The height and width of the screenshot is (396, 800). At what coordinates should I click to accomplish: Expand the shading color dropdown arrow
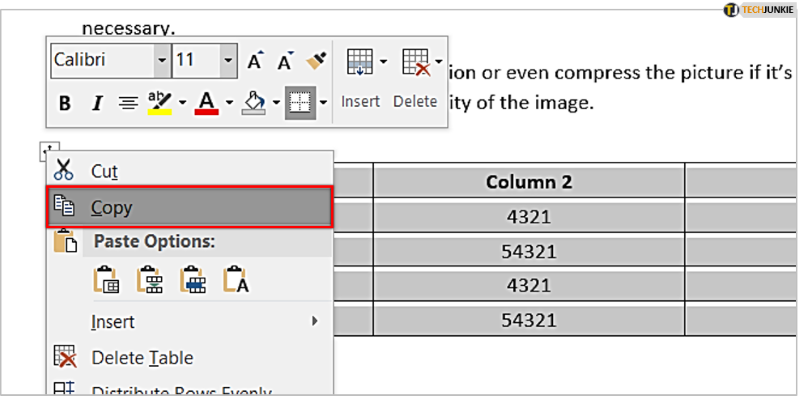(x=276, y=103)
